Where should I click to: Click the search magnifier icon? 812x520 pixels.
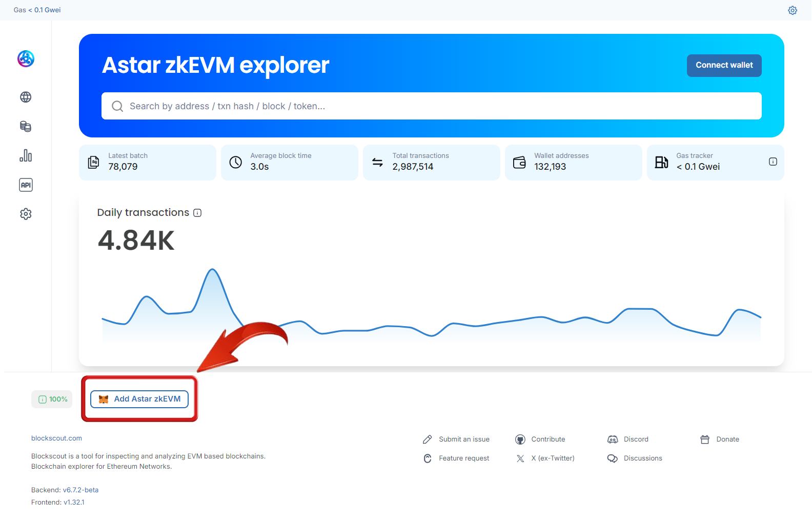pos(117,106)
